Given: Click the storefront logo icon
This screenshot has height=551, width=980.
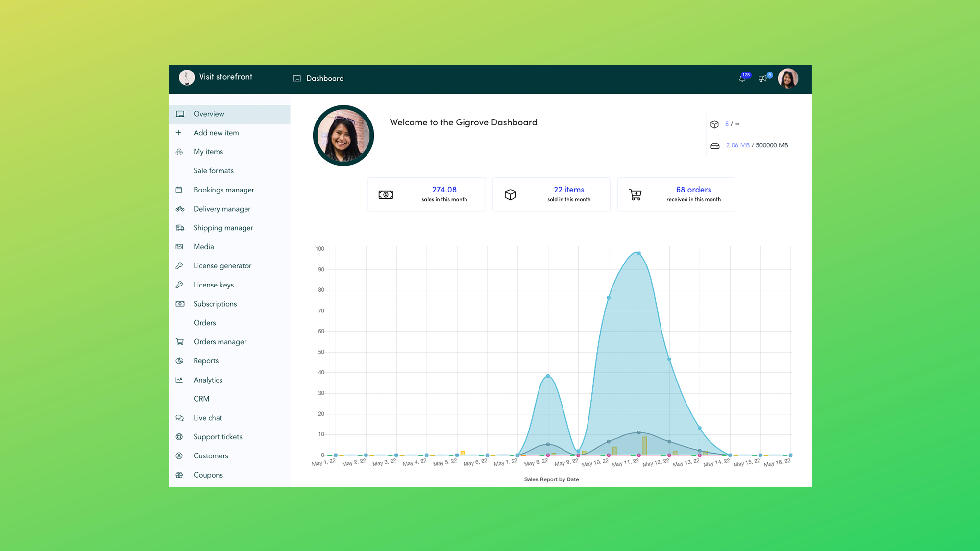Looking at the screenshot, I should coord(187,77).
